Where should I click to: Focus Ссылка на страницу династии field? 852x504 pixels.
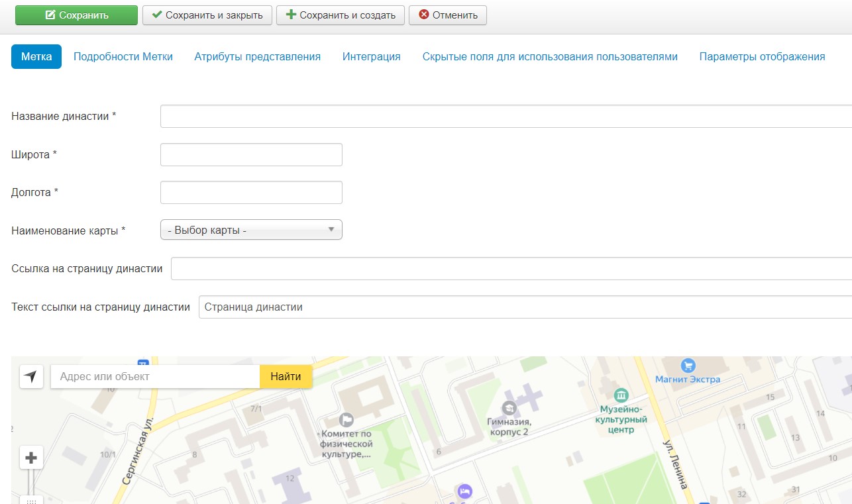(511, 268)
